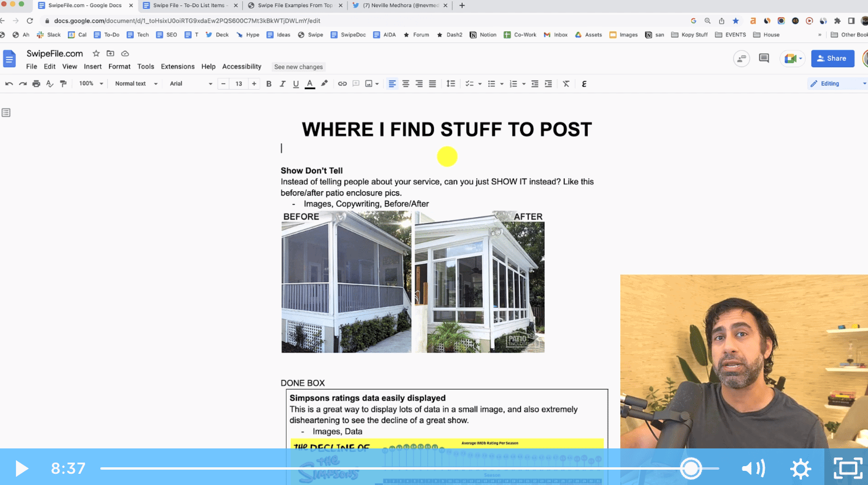The image size is (868, 485).
Task: Open the Insert menu
Action: coord(93,67)
